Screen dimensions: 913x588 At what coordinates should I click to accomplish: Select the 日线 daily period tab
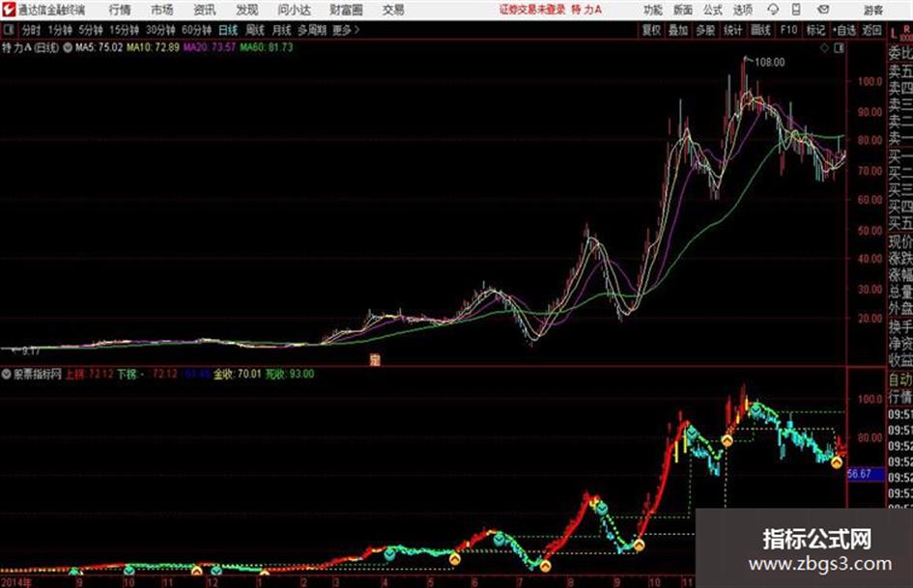(x=228, y=30)
